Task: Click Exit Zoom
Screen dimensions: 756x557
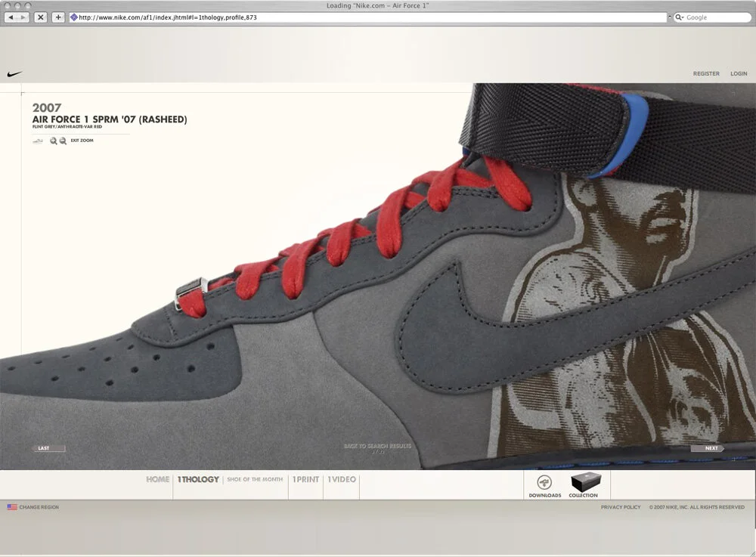Action: click(82, 141)
